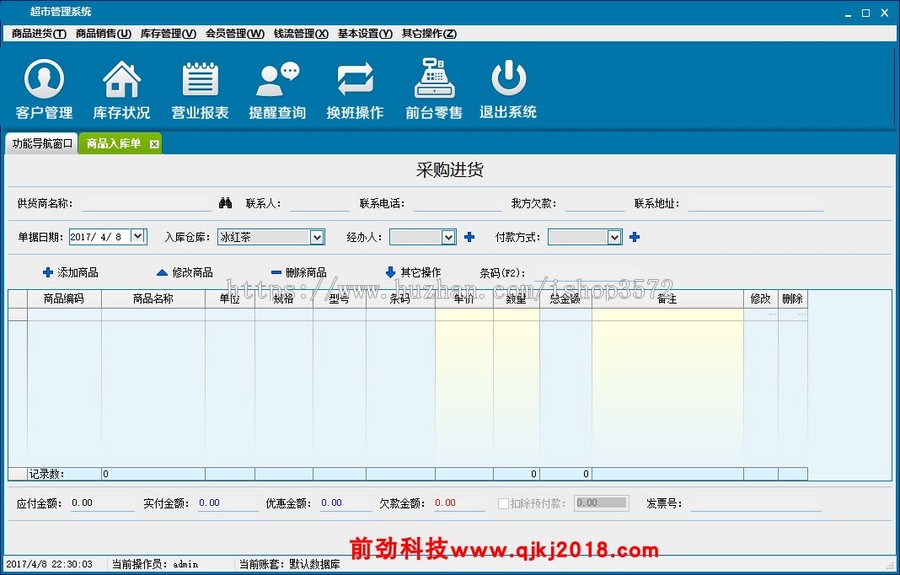
Task: Expand 单据日期 date dropdown
Action: (x=138, y=236)
